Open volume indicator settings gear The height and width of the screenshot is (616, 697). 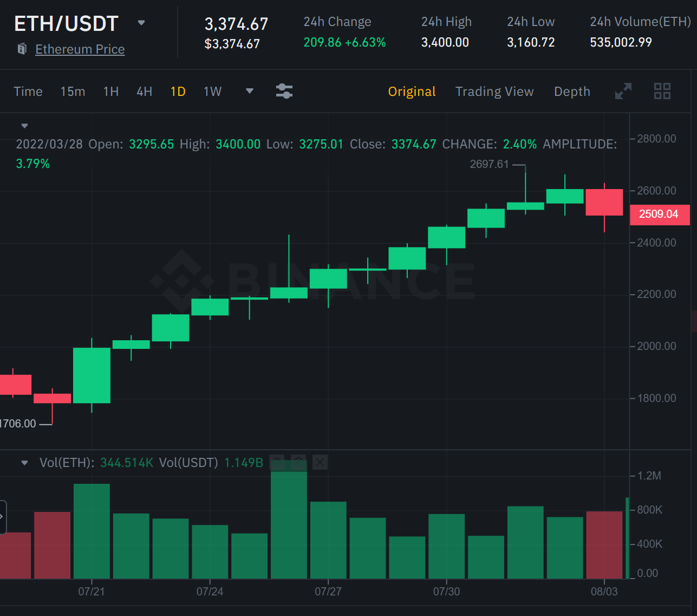[x=298, y=463]
